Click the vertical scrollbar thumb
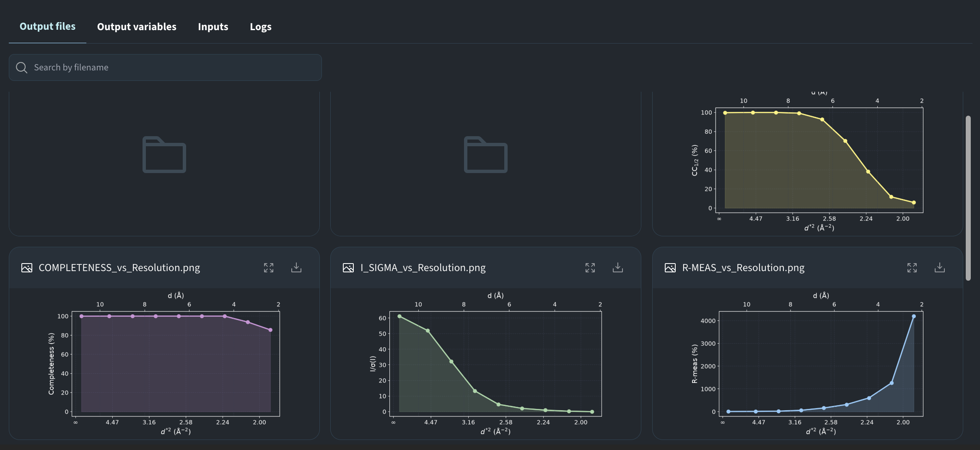Image resolution: width=980 pixels, height=450 pixels. click(x=968, y=198)
